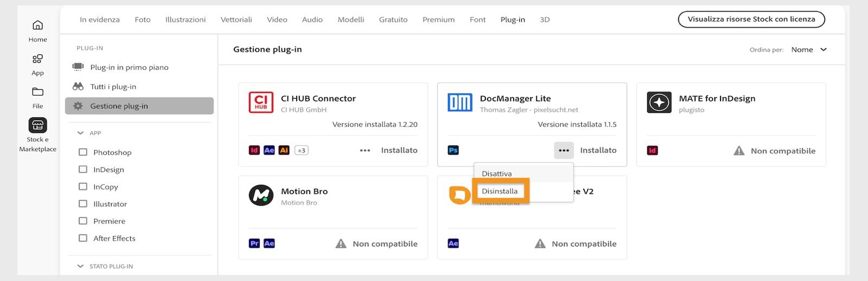This screenshot has height=281, width=868.
Task: Click the binoculars Tutti i plug-in icon
Action: 78,86
